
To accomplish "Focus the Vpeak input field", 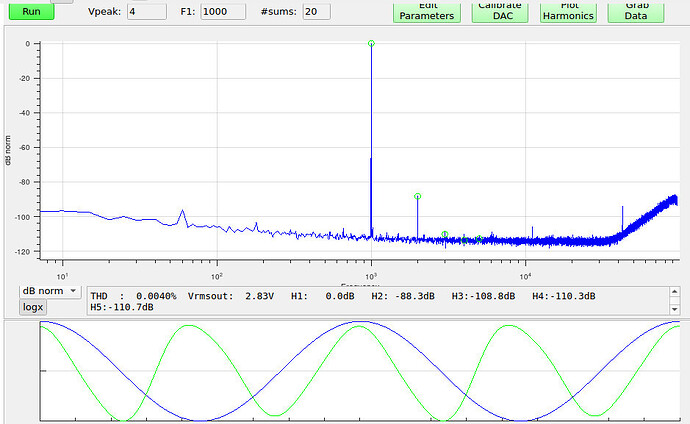I will pyautogui.click(x=147, y=11).
